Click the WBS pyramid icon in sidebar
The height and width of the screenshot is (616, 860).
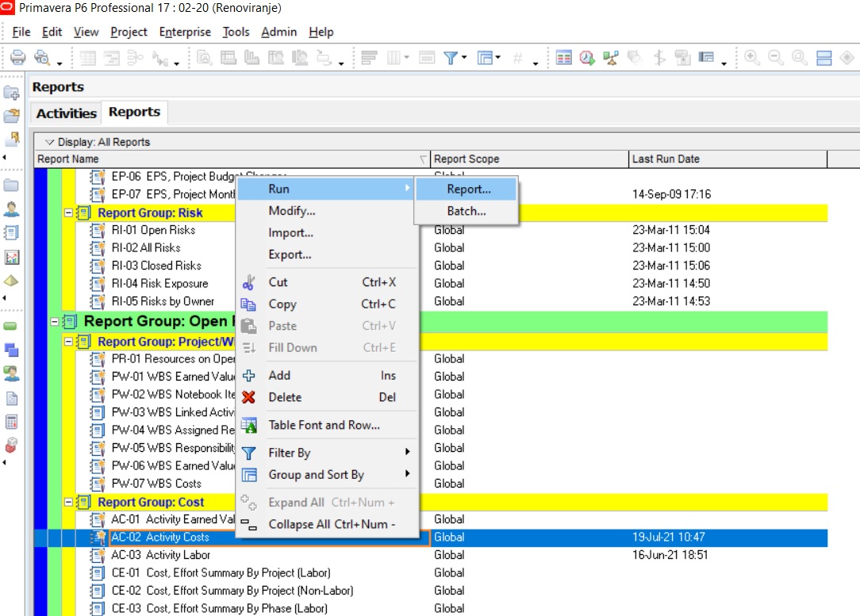[x=11, y=281]
